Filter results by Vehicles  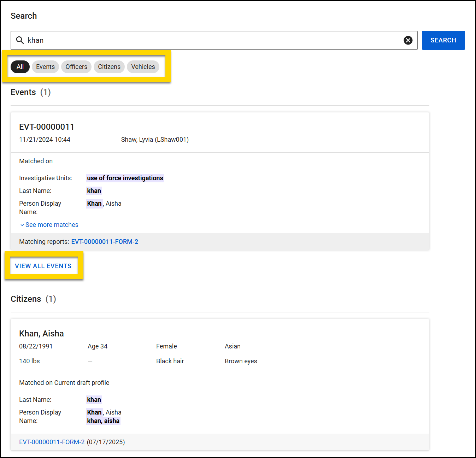pos(143,66)
